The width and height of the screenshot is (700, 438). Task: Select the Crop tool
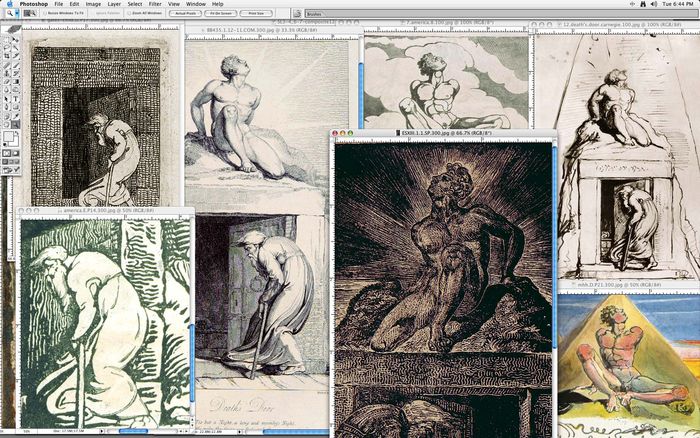click(7, 55)
